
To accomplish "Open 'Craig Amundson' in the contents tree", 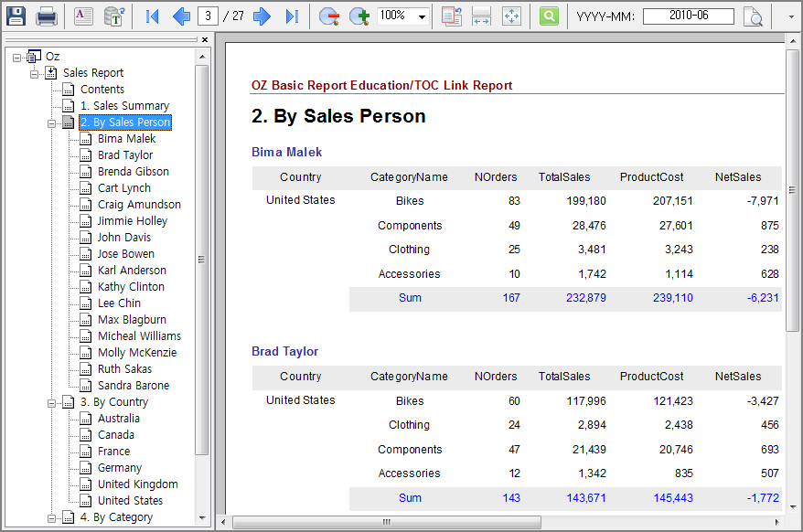I will [x=139, y=205].
